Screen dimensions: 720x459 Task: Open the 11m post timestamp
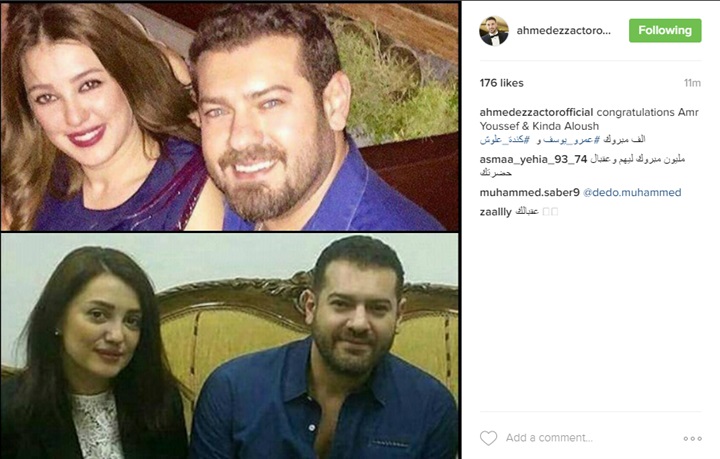coord(692,83)
